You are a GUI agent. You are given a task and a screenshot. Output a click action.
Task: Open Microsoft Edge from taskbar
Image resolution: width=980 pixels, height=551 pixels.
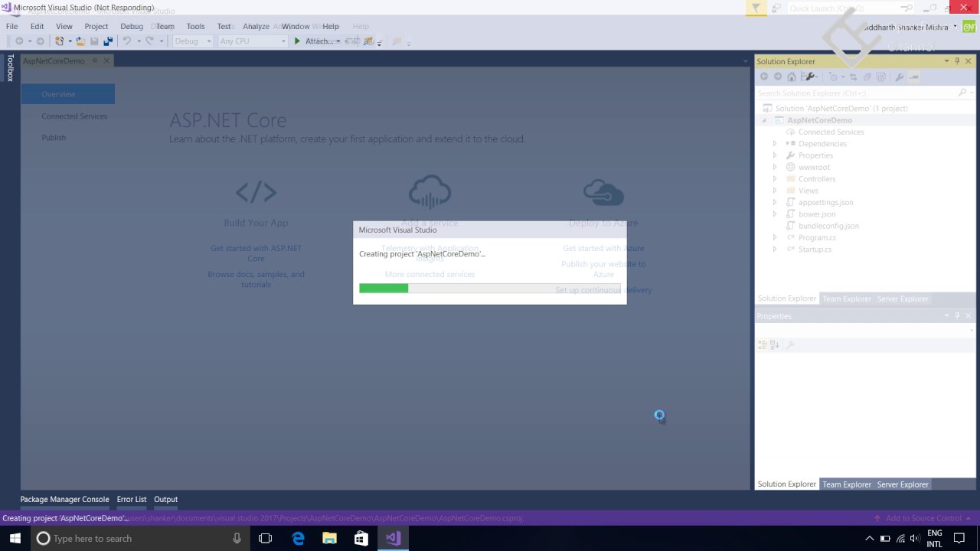pyautogui.click(x=298, y=538)
